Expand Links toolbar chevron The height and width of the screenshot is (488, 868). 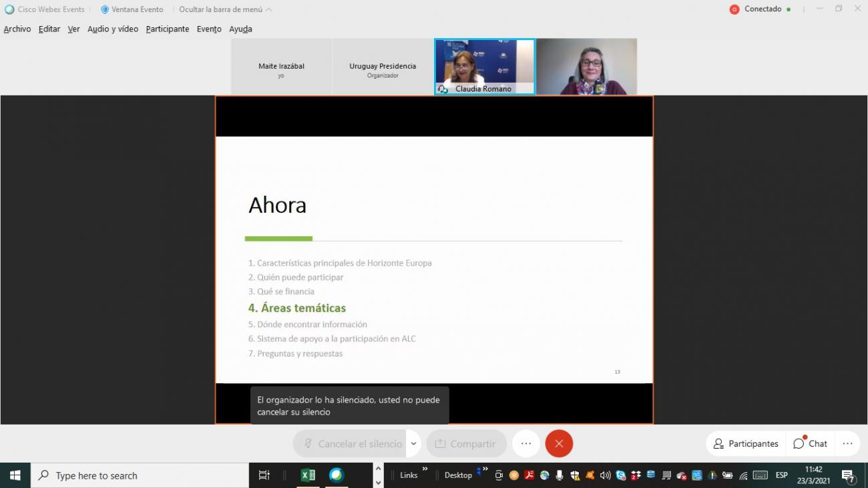pos(425,469)
